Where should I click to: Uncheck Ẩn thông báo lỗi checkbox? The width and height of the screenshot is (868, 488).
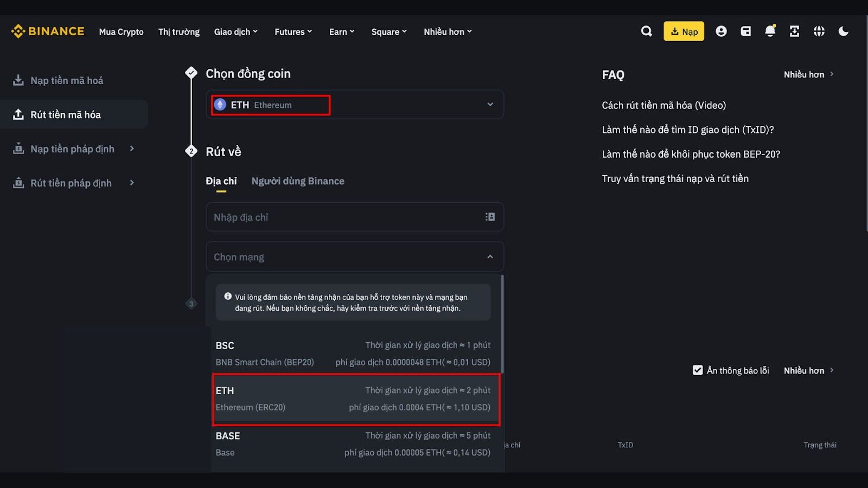click(x=698, y=370)
